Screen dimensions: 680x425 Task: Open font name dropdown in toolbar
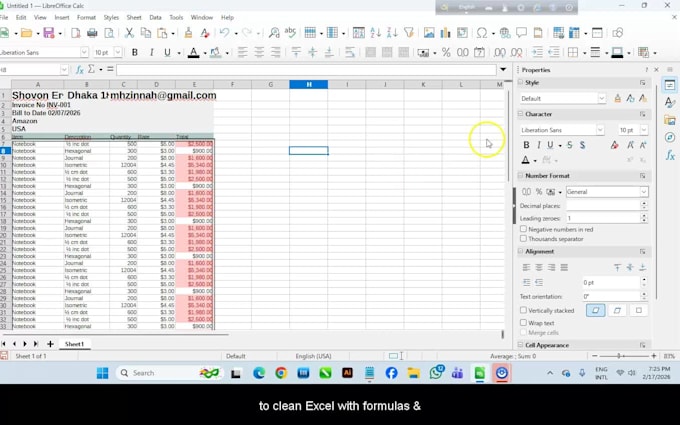[84, 52]
